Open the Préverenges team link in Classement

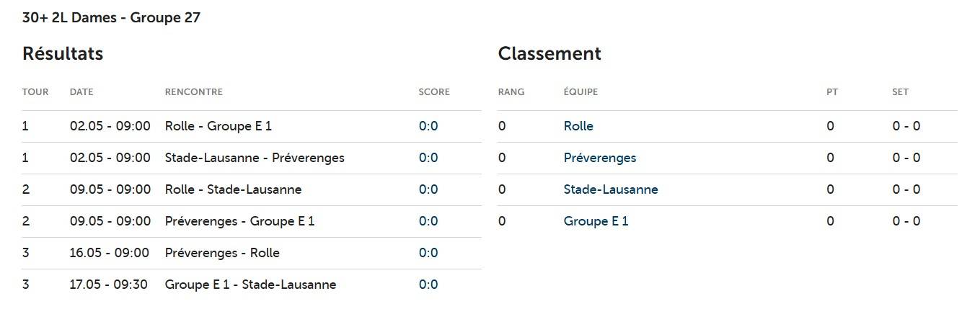pyautogui.click(x=600, y=158)
